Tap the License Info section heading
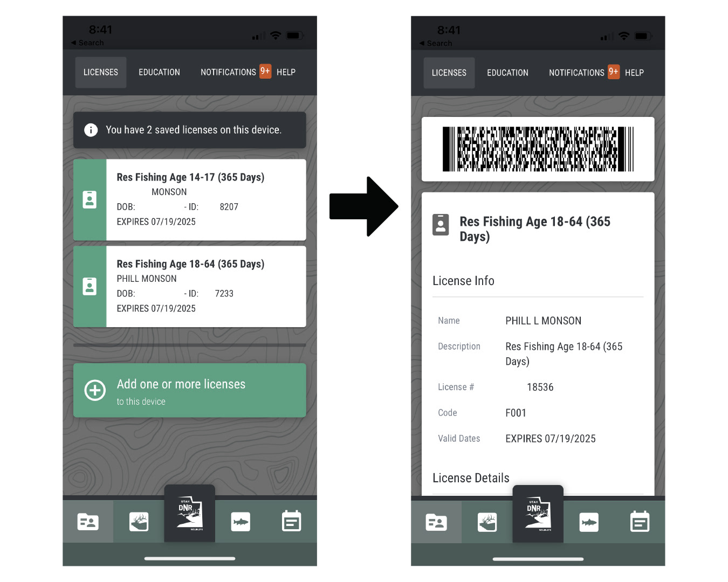The height and width of the screenshot is (582, 728). [x=463, y=281]
